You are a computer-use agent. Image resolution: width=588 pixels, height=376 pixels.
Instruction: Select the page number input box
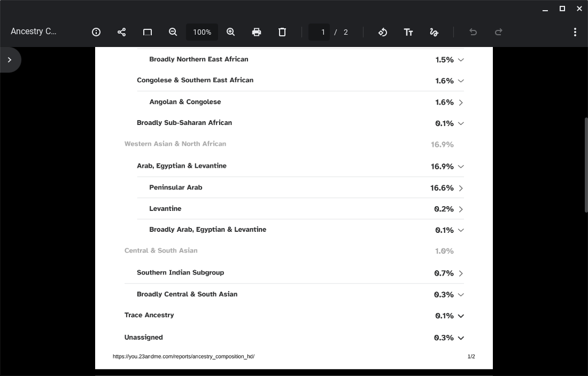[319, 32]
